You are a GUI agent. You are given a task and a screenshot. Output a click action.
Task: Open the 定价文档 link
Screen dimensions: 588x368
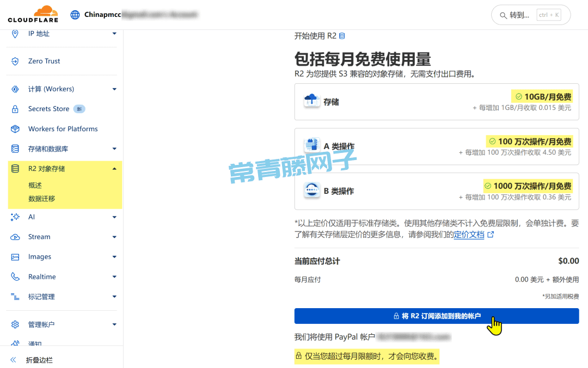[469, 235]
